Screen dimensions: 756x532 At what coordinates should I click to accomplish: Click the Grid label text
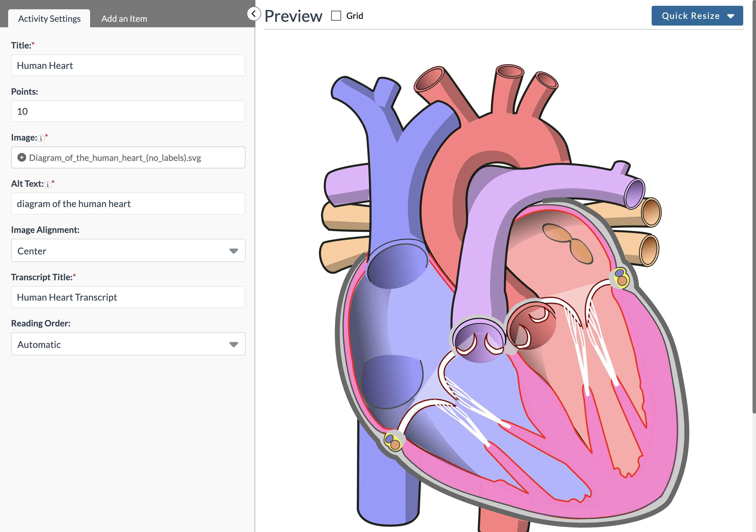click(355, 16)
